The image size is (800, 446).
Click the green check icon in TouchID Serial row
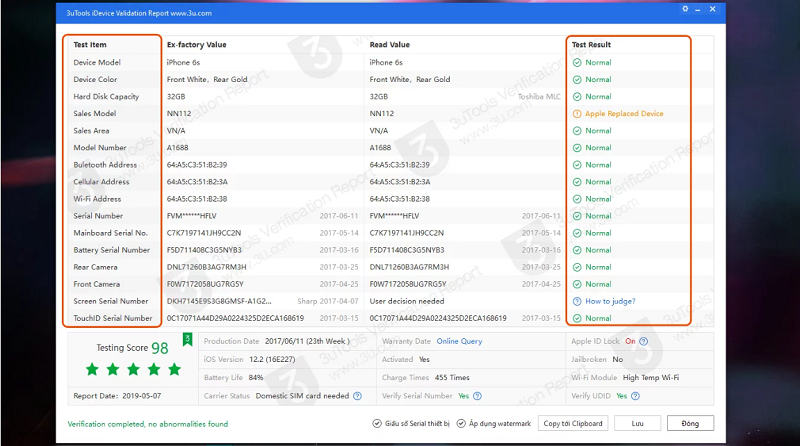tap(577, 318)
